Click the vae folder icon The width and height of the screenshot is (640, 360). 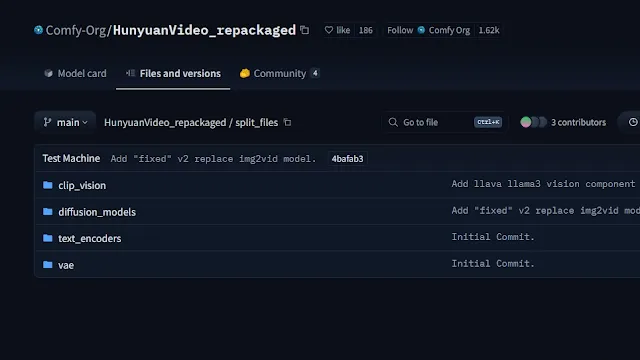point(48,264)
